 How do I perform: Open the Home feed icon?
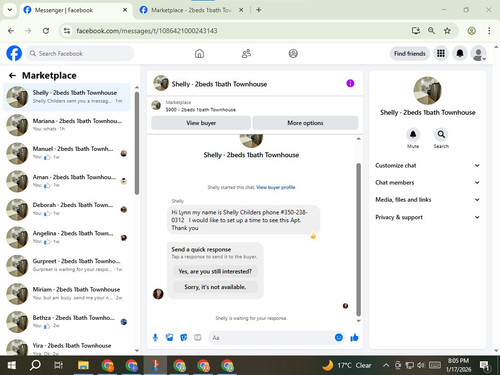(x=199, y=53)
